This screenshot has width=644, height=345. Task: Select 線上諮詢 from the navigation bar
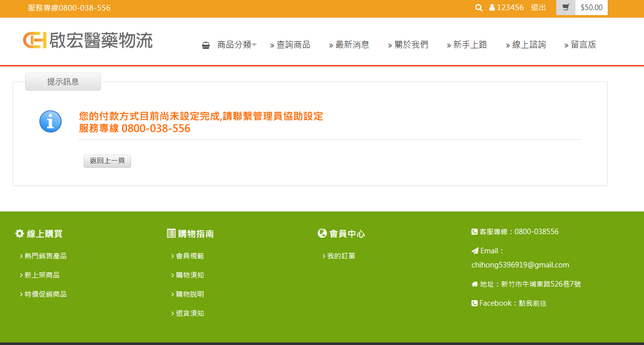tap(528, 45)
